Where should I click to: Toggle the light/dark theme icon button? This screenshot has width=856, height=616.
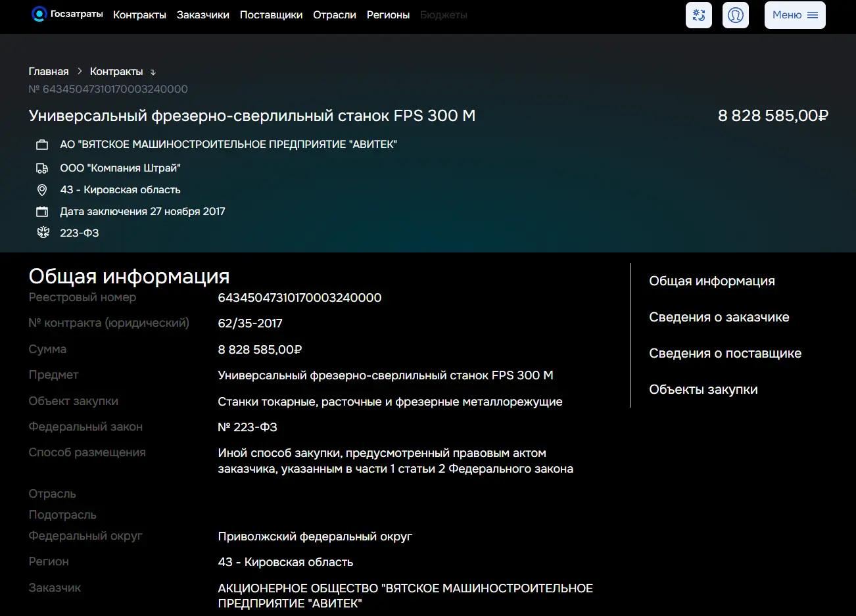(699, 15)
